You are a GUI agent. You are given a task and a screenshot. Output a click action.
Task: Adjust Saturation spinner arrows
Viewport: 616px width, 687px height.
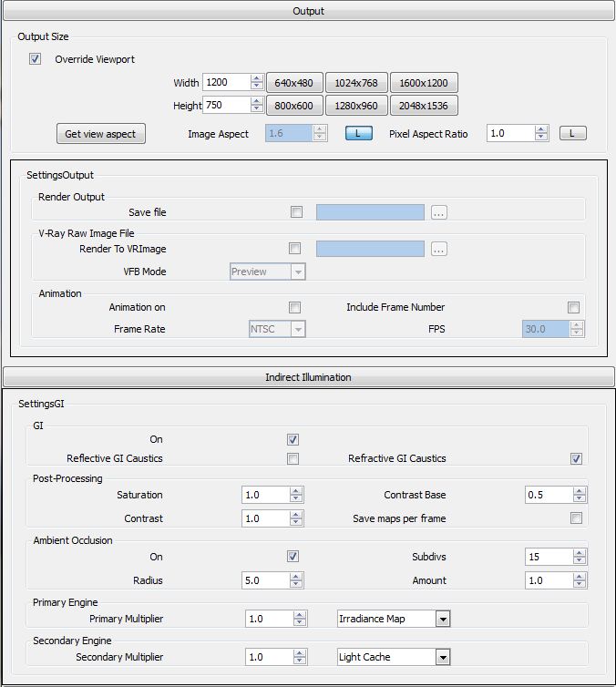[x=296, y=495]
